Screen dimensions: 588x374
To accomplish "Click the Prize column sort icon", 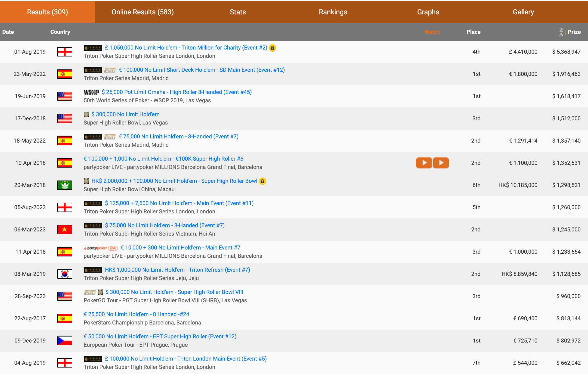I will [x=561, y=32].
